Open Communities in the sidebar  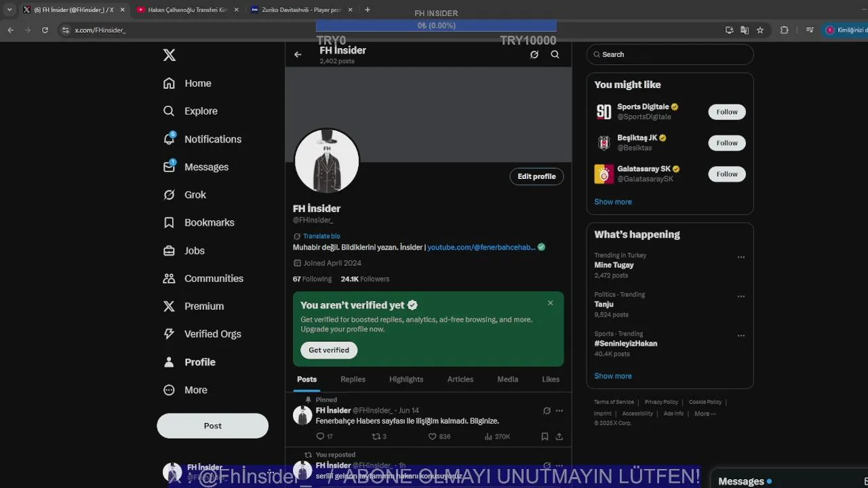pyautogui.click(x=203, y=279)
